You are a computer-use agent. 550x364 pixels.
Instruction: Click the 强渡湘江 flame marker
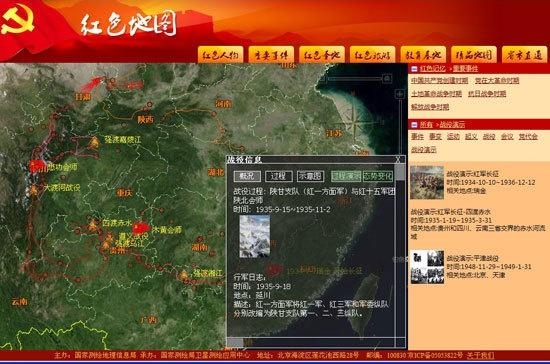coord(184,275)
